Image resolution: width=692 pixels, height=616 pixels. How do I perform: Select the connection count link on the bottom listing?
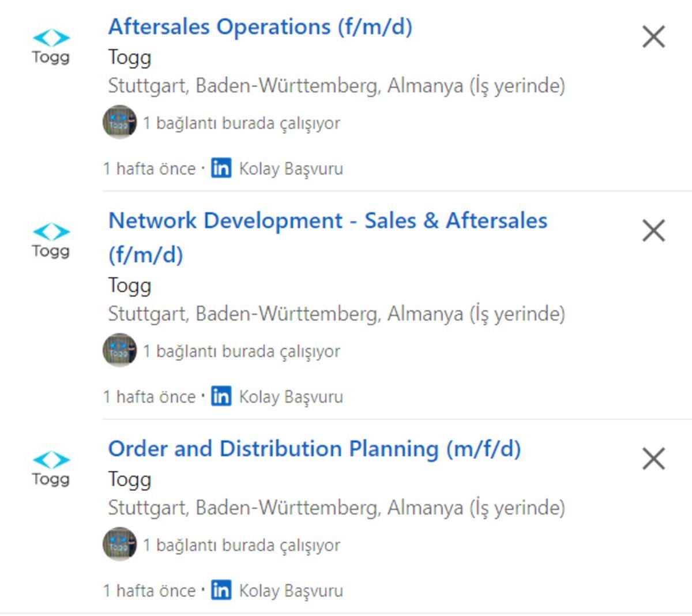(x=241, y=544)
